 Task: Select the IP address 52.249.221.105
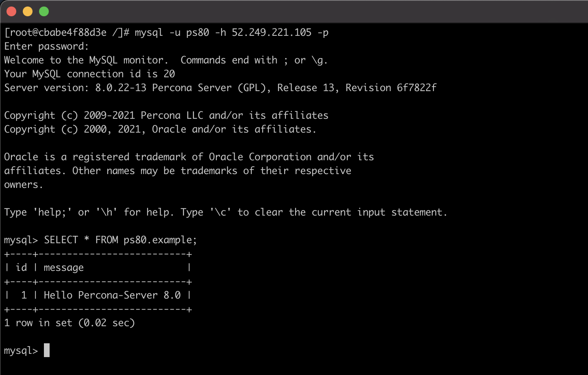pos(272,32)
